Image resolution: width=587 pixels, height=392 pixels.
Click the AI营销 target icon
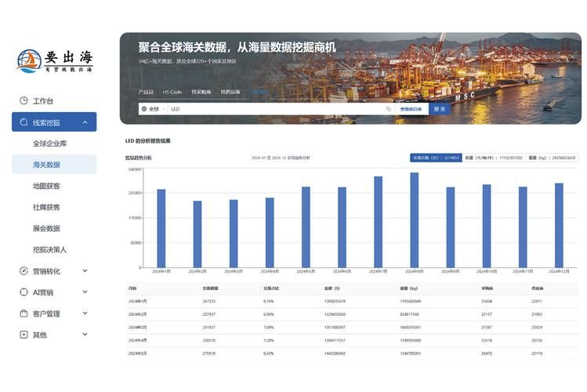pyautogui.click(x=24, y=292)
